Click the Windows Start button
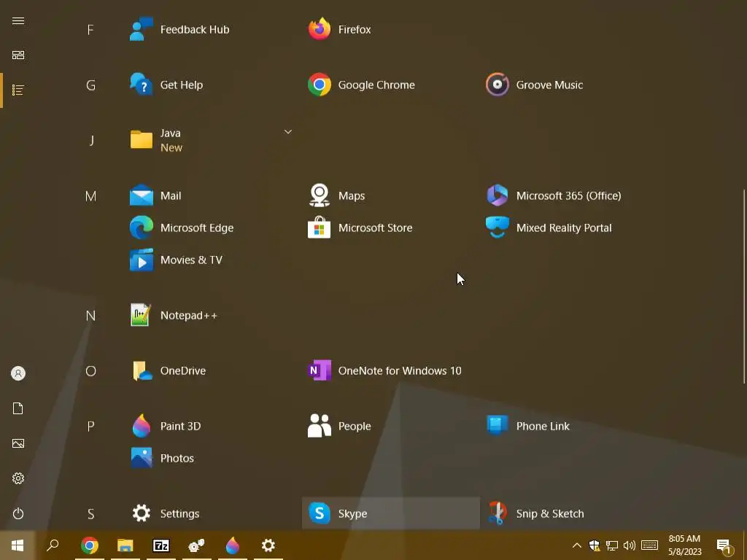This screenshot has height=560, width=747. [18, 545]
